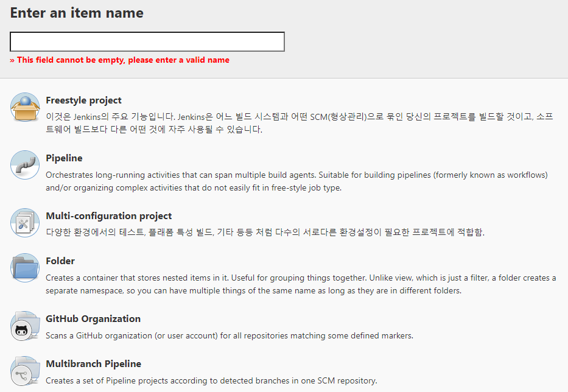Click the 'This field cannot be empty' error
The width and height of the screenshot is (568, 392).
(x=119, y=60)
